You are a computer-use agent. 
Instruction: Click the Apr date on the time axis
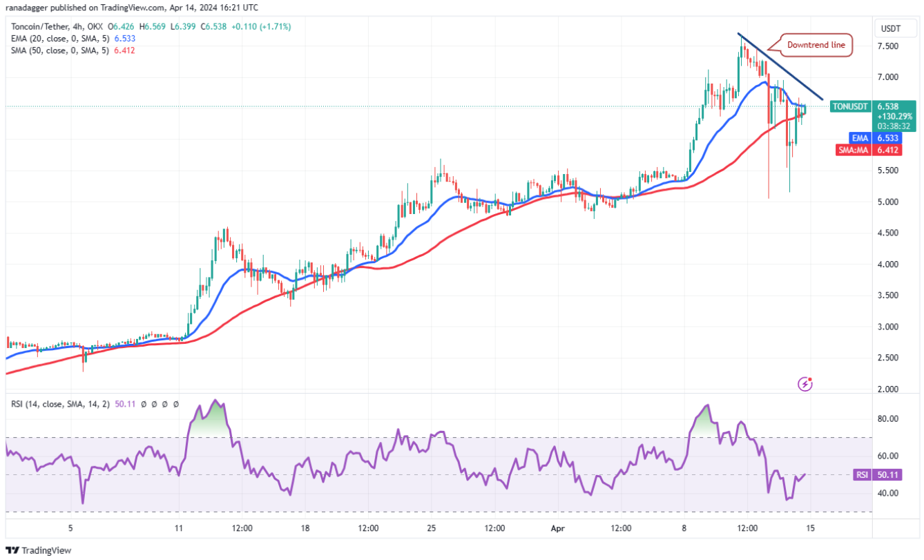(558, 528)
